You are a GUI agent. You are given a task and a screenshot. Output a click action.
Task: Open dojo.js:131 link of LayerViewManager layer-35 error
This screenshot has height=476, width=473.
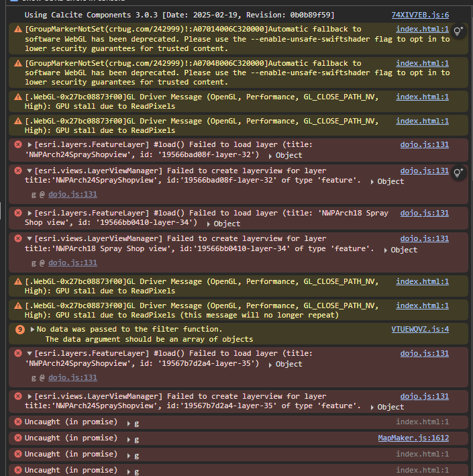(x=424, y=396)
